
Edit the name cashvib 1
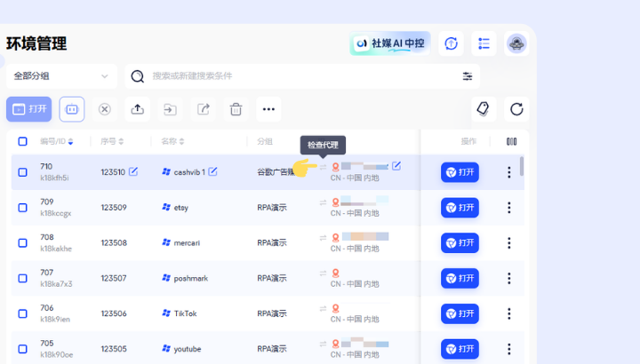(x=212, y=171)
